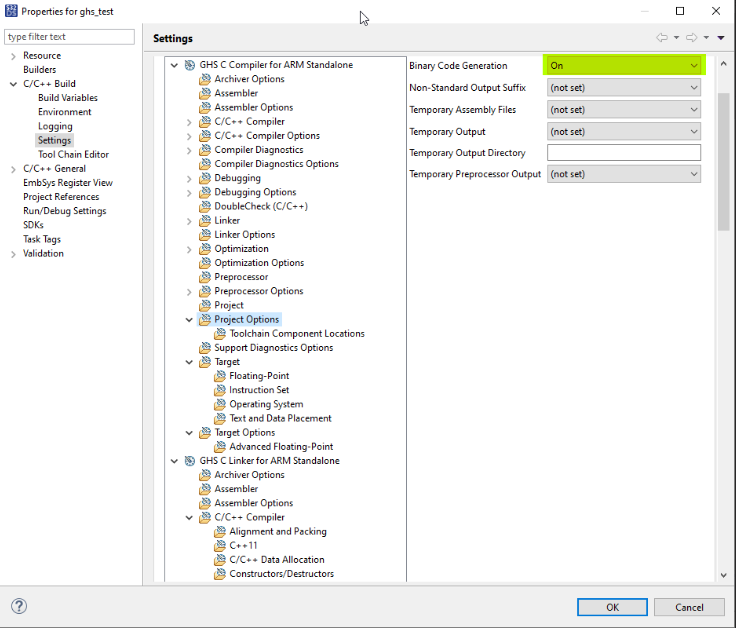Click the Advanced Floating-Point icon

(x=220, y=447)
